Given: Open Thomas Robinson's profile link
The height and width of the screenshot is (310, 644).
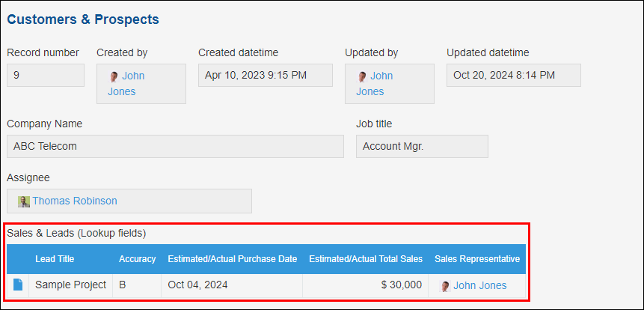Looking at the screenshot, I should click(x=74, y=201).
